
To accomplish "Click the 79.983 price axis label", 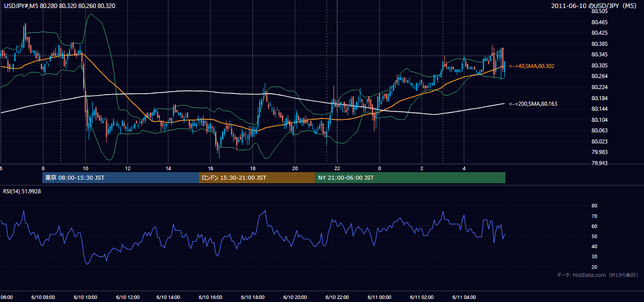I will pyautogui.click(x=599, y=152).
